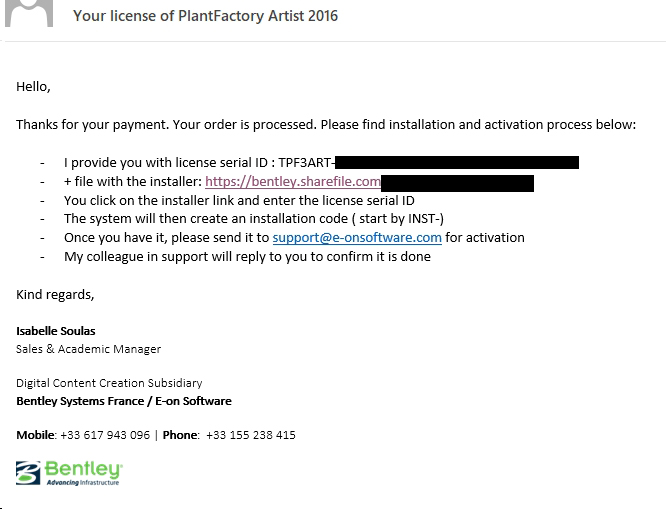This screenshot has width=666, height=509.
Task: Click the redacted bar after the sharefile link
Action: point(457,182)
